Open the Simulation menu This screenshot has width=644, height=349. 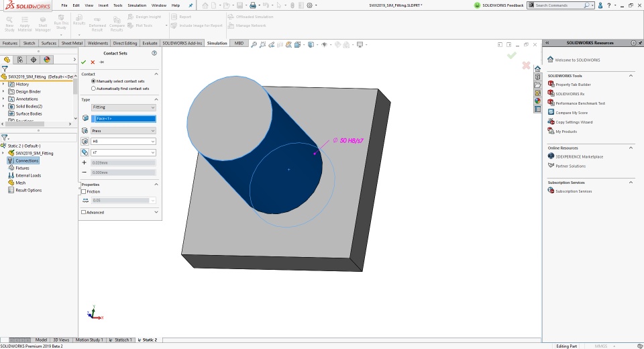[x=137, y=5]
